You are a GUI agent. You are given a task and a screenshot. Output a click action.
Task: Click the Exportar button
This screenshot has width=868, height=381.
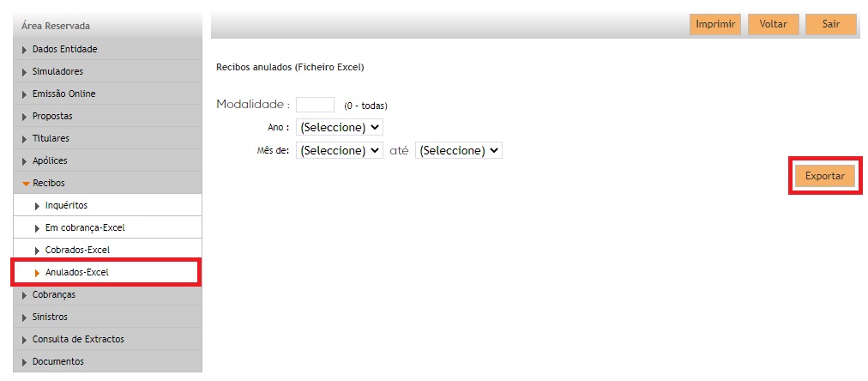click(x=825, y=176)
